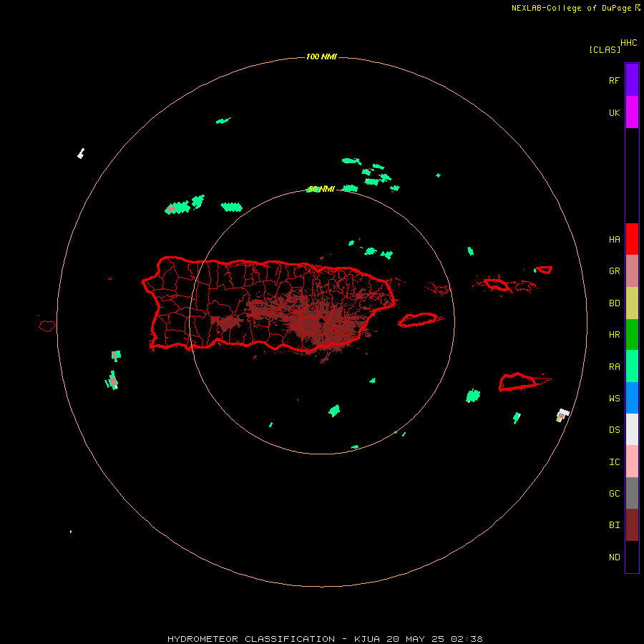Image resolution: width=644 pixels, height=644 pixels.
Task: Click the GR legend label
Action: click(x=614, y=271)
